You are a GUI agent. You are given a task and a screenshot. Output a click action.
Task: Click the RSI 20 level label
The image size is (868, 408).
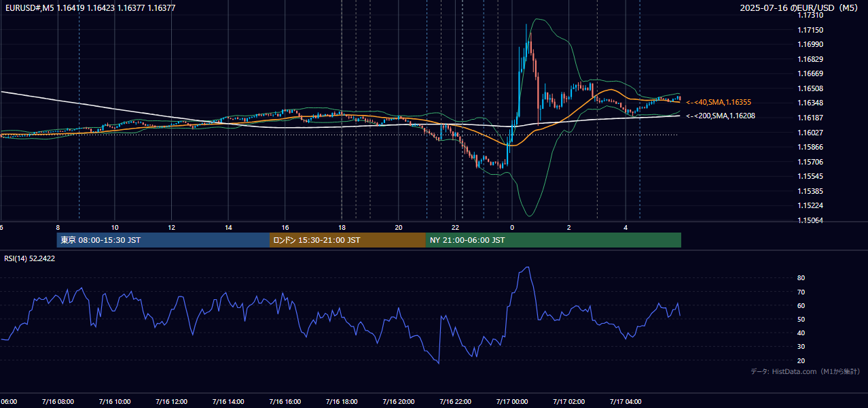tap(801, 360)
